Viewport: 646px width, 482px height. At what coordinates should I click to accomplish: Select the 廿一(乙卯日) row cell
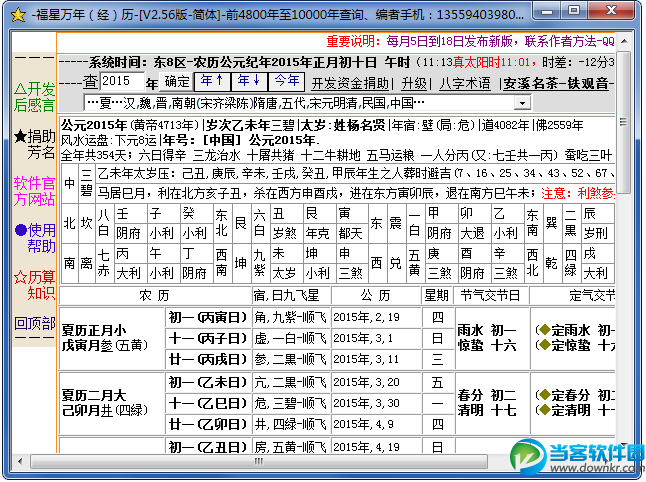(x=208, y=424)
